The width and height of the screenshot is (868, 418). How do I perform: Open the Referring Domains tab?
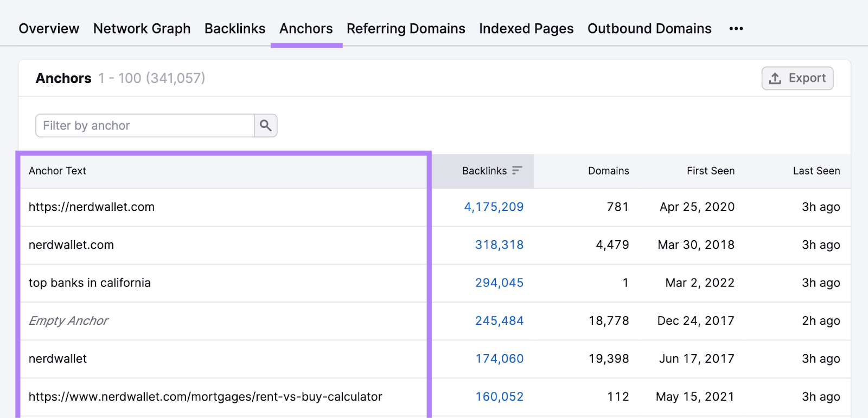coord(406,29)
